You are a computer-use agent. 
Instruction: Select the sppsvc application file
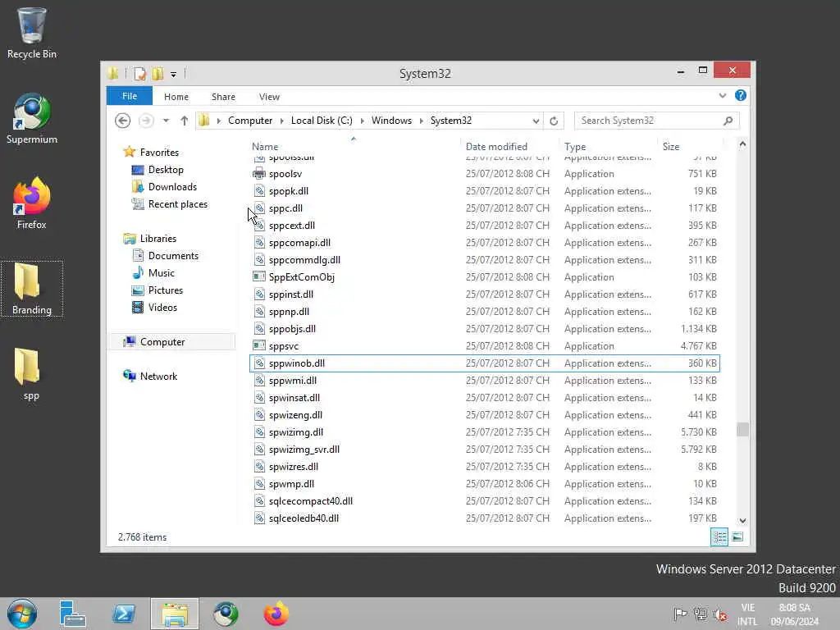tap(485, 346)
